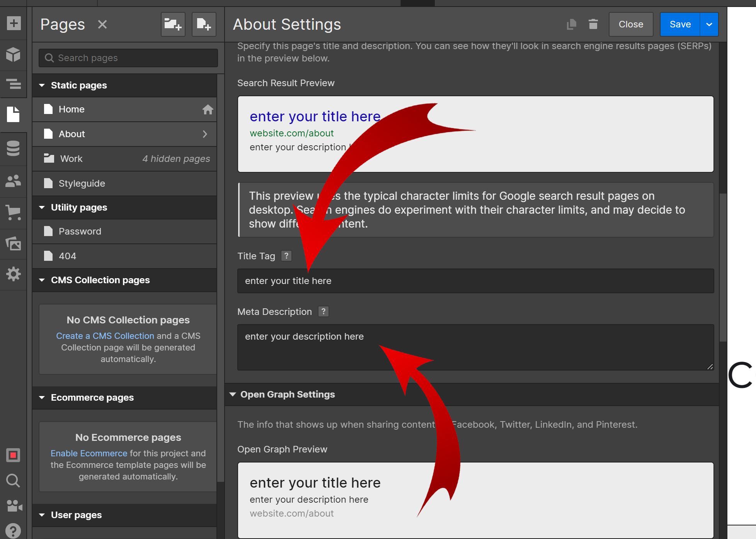This screenshot has height=539, width=756.
Task: Click Enable Ecommerce link
Action: (89, 453)
